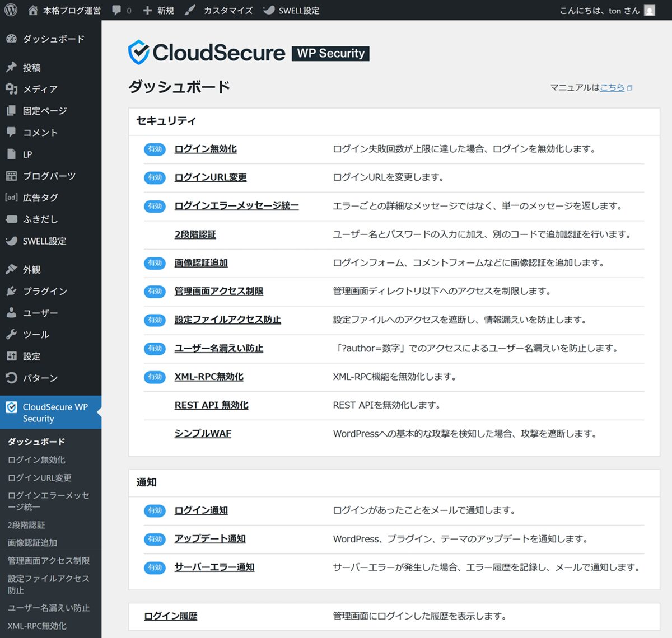
Task: Open the こちら manual link
Action: (x=612, y=87)
